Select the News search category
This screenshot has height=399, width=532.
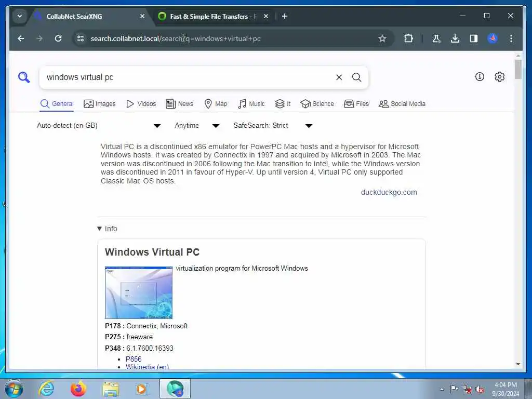[179, 104]
